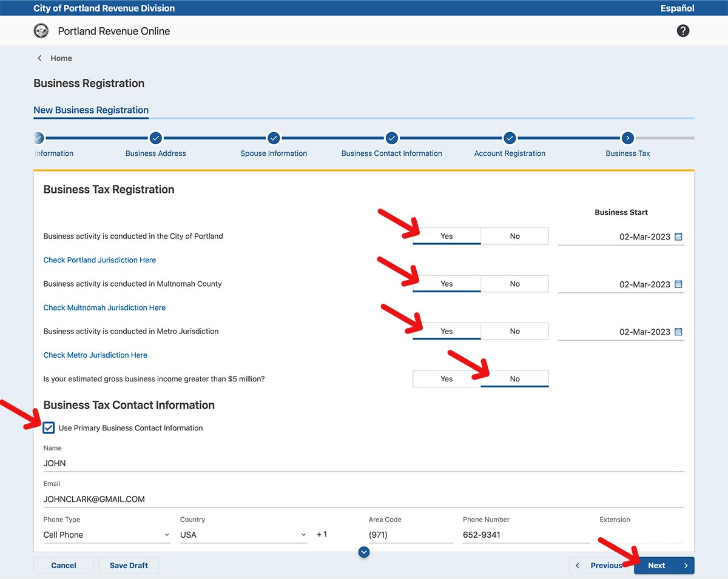
Task: Open calendar for Portland business start date
Action: point(678,236)
